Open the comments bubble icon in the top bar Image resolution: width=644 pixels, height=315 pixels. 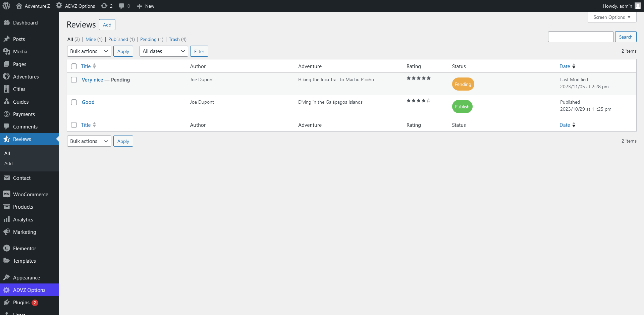tap(121, 6)
